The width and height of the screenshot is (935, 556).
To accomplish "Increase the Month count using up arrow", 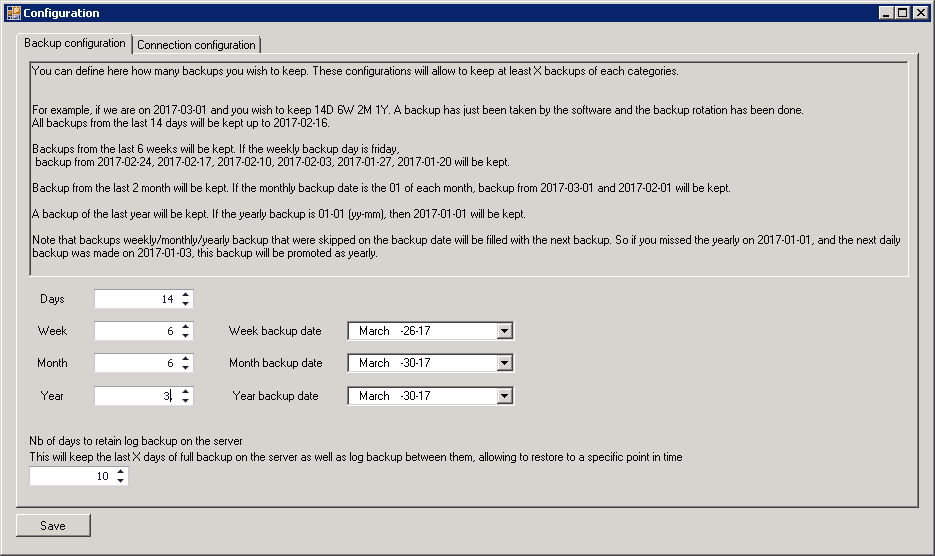I will [x=185, y=359].
